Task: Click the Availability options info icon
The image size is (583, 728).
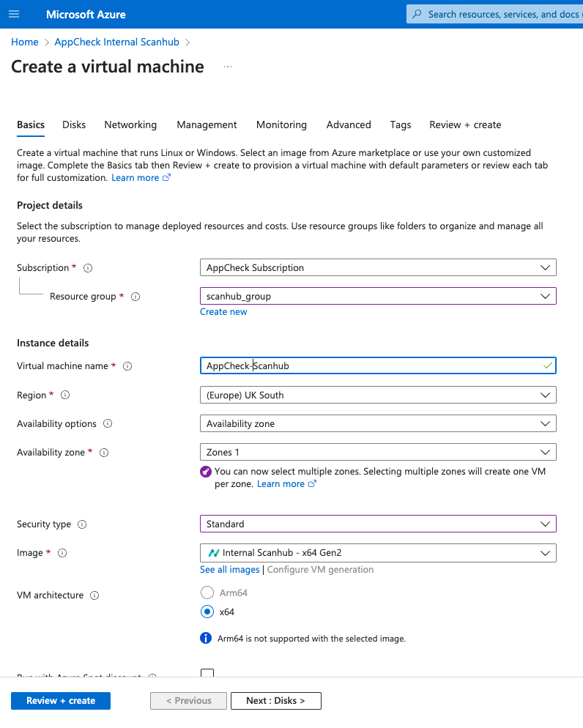Action: [107, 423]
